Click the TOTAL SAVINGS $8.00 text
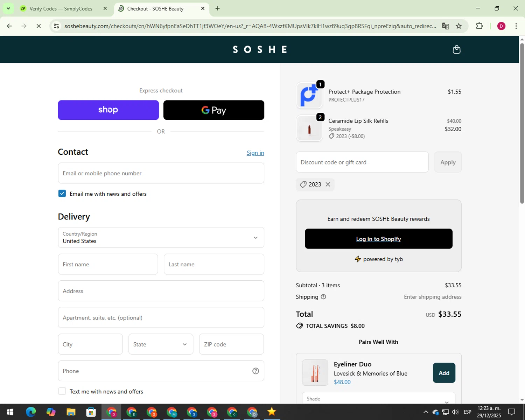The width and height of the screenshot is (525, 420). coord(335,326)
